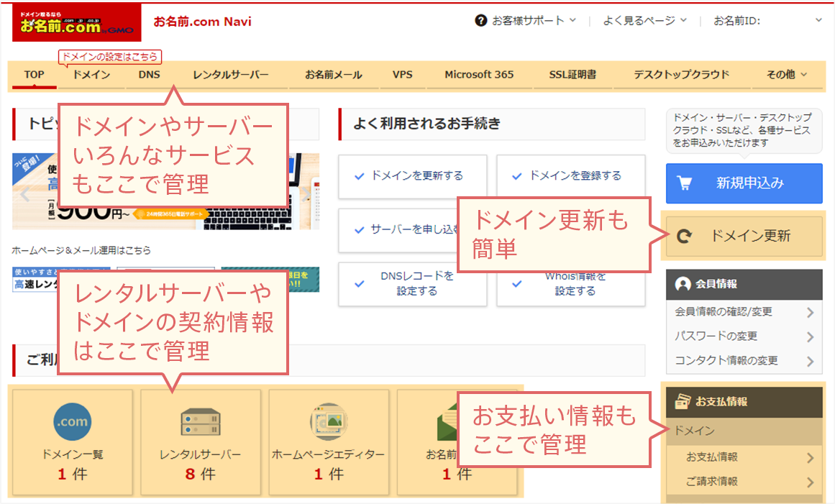
Task: Click the question mark support icon
Action: (480, 21)
